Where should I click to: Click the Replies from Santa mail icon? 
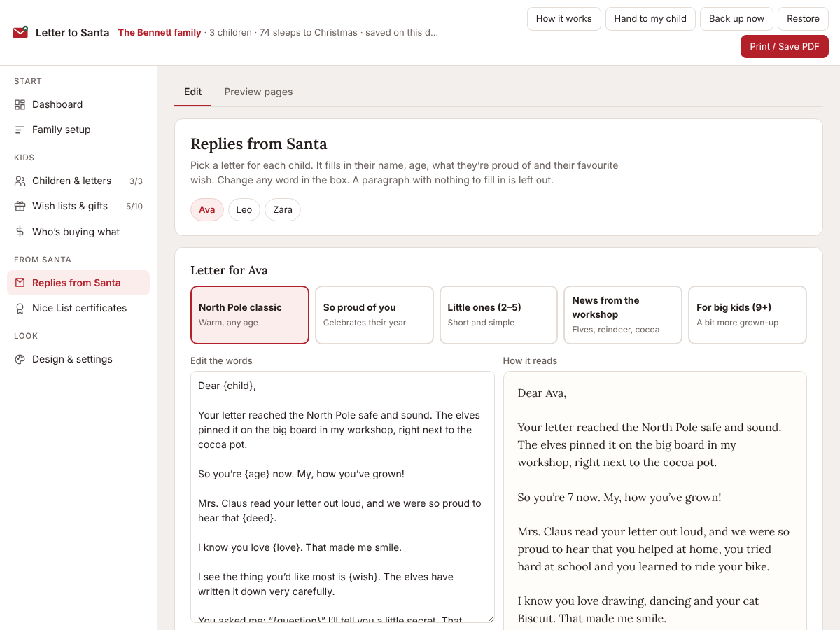20,283
